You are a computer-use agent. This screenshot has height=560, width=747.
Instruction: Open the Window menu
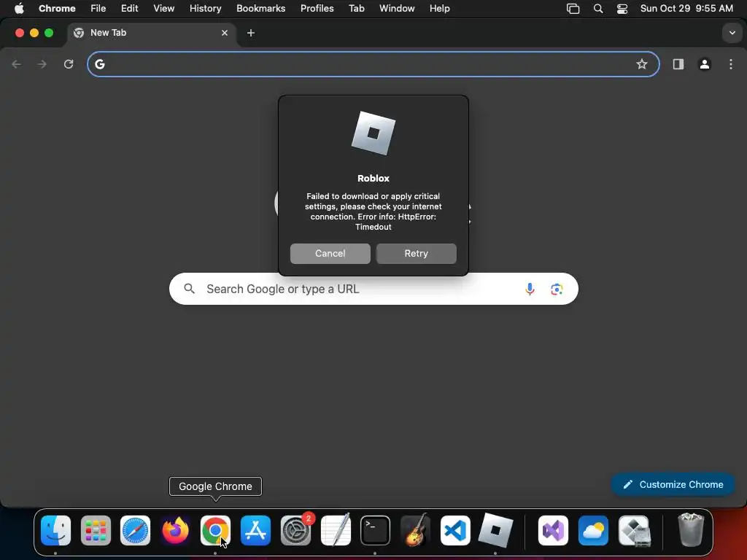tap(397, 9)
